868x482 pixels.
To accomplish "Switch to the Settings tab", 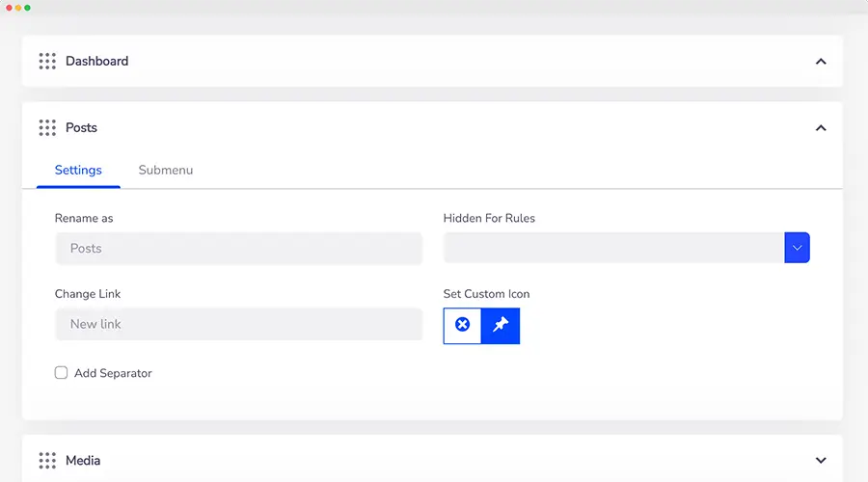I will 78,170.
